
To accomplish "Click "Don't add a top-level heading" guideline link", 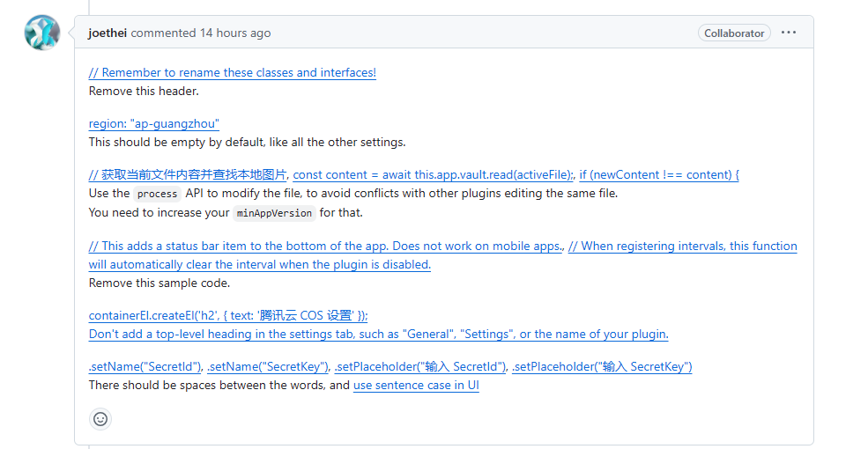I will click(x=378, y=334).
